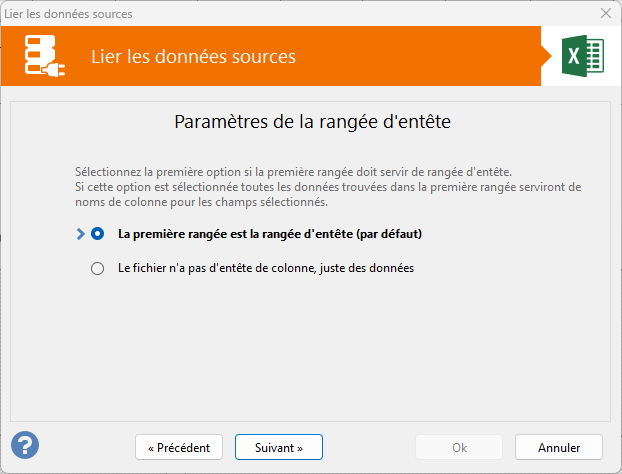Image resolution: width=622 pixels, height=474 pixels.
Task: Close the Lier les données sources dialog
Action: pyautogui.click(x=605, y=13)
